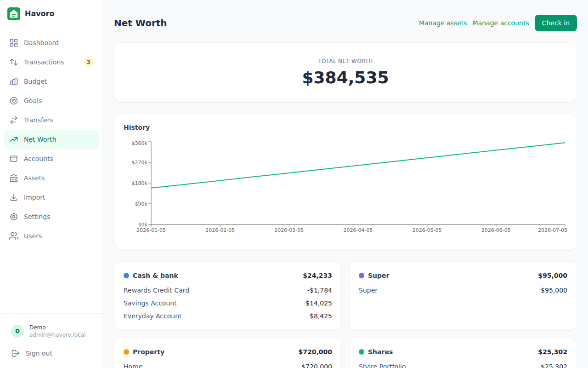The image size is (588, 368).
Task: Click the 2026-07-05 axis date label
Action: (x=553, y=230)
